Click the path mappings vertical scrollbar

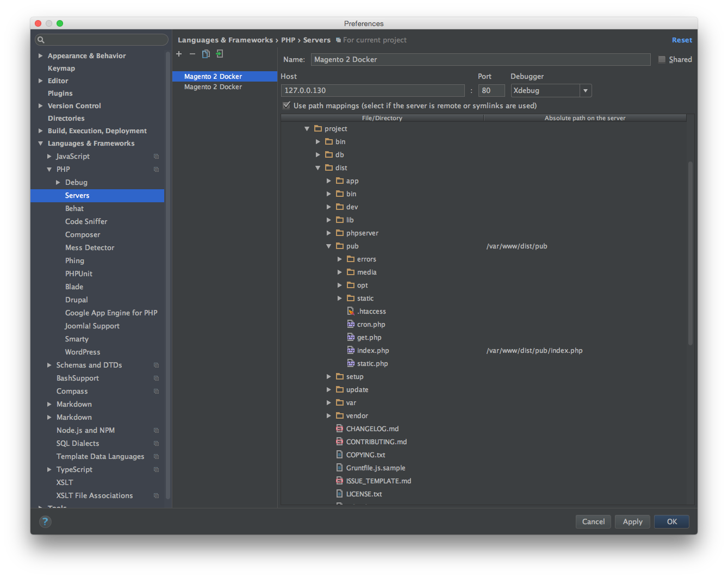point(690,253)
